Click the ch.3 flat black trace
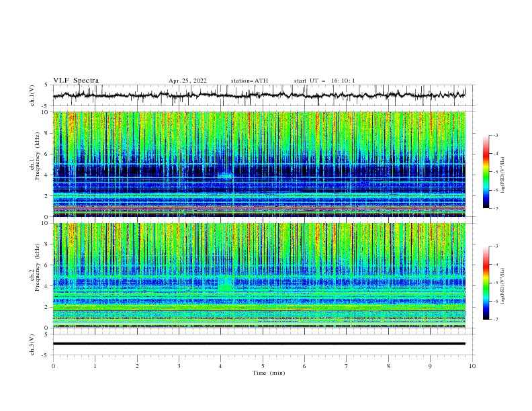The height and width of the screenshot is (411, 532). (259, 344)
